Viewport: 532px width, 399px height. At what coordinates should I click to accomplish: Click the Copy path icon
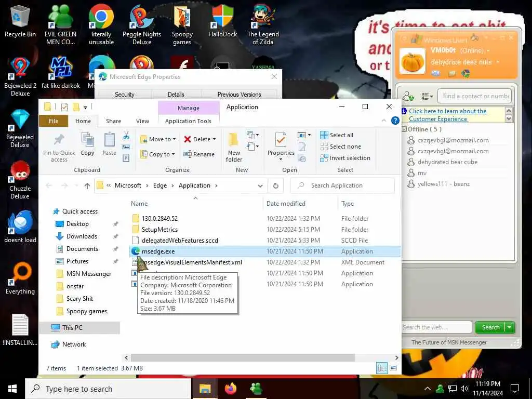tap(126, 147)
